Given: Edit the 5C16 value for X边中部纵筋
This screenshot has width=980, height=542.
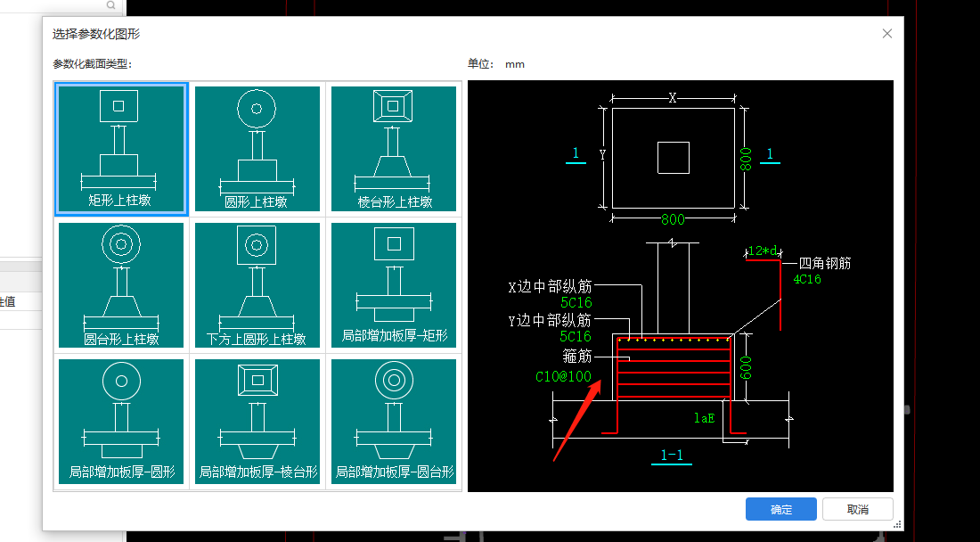Looking at the screenshot, I should point(576,302).
